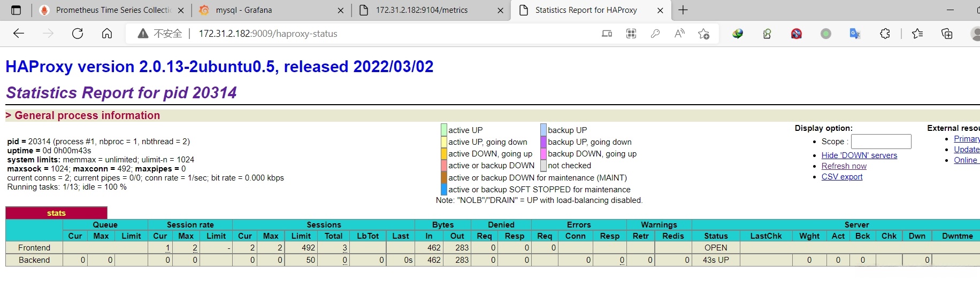980x282 pixels.
Task: Open the extensions puzzle icon
Action: 885,34
